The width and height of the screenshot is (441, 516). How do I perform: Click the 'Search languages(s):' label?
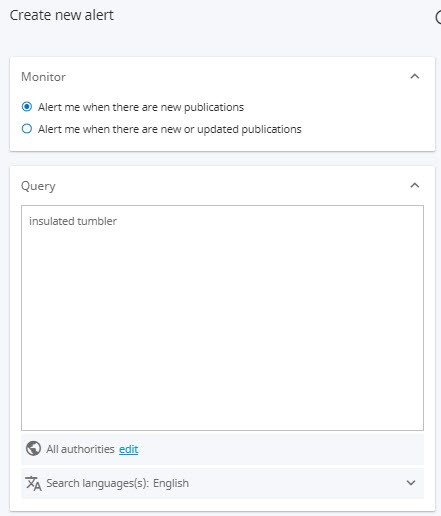click(x=98, y=483)
